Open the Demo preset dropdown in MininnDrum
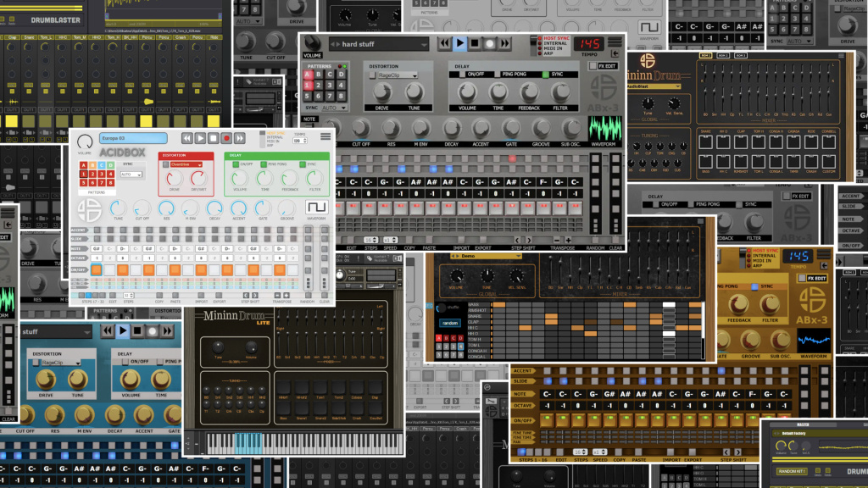 [486, 256]
